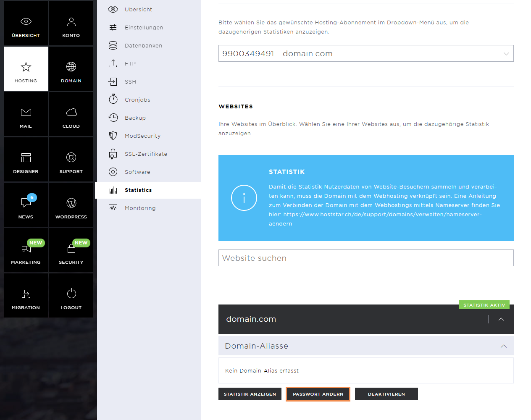Screen dimensions: 531x420
Task: Open Einstellungen in hosting submenu
Action: point(144,27)
